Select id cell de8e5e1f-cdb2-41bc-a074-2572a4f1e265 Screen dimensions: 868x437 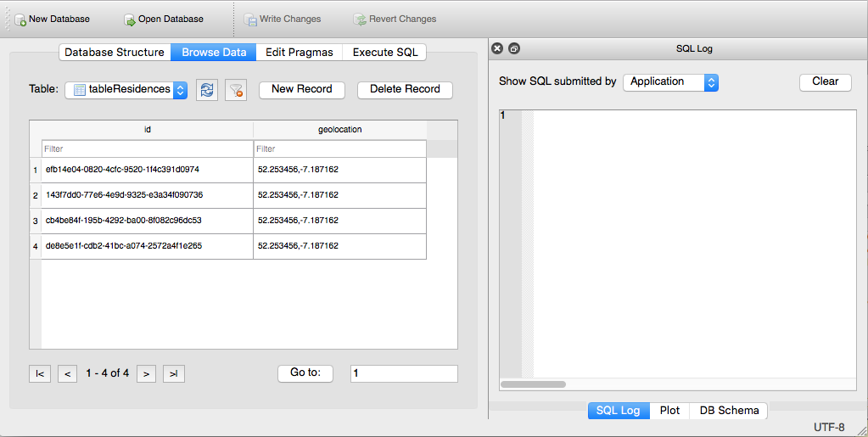[x=148, y=246]
